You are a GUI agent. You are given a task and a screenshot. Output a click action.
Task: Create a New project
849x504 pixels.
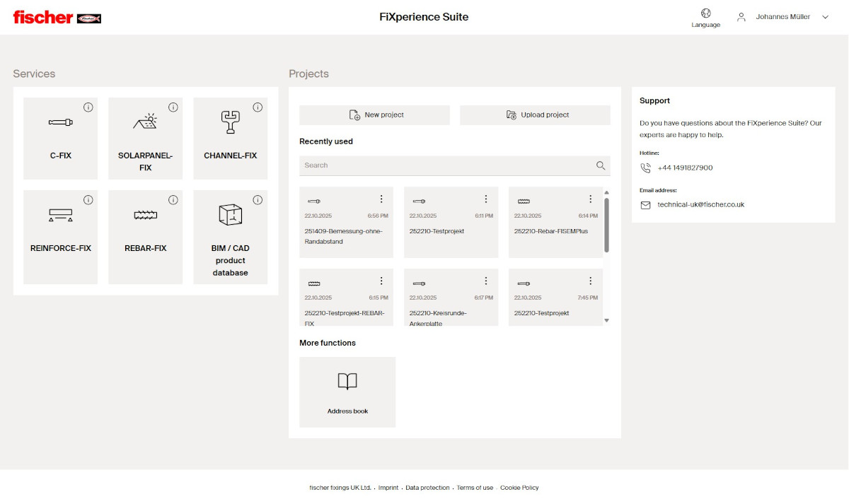coord(374,115)
